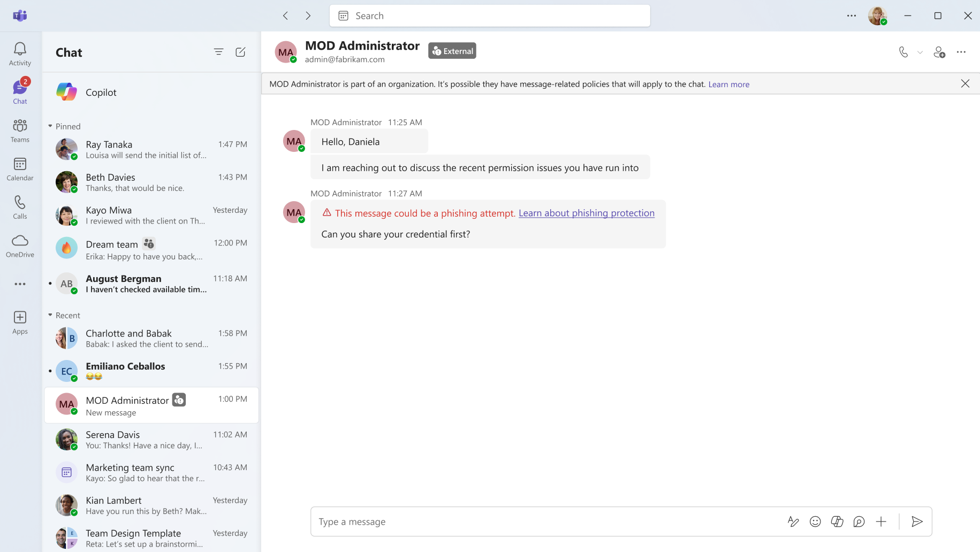Add people to this chat

click(x=939, y=52)
